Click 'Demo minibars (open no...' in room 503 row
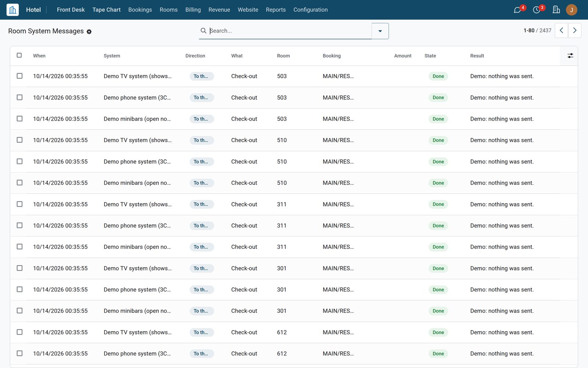The image size is (588, 368). pos(137,119)
